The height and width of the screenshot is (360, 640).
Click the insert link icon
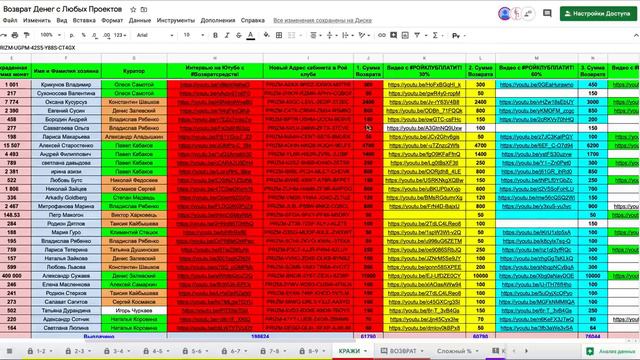point(381,36)
